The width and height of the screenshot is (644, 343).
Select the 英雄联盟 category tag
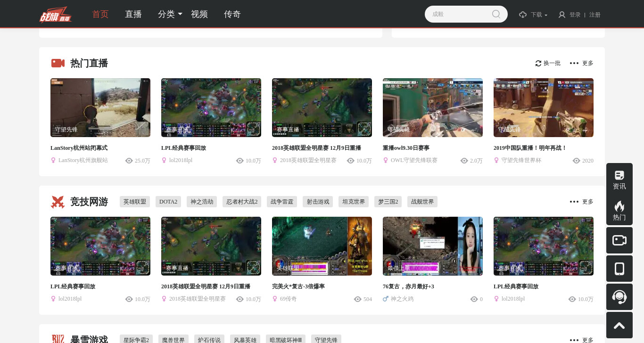pyautogui.click(x=135, y=202)
